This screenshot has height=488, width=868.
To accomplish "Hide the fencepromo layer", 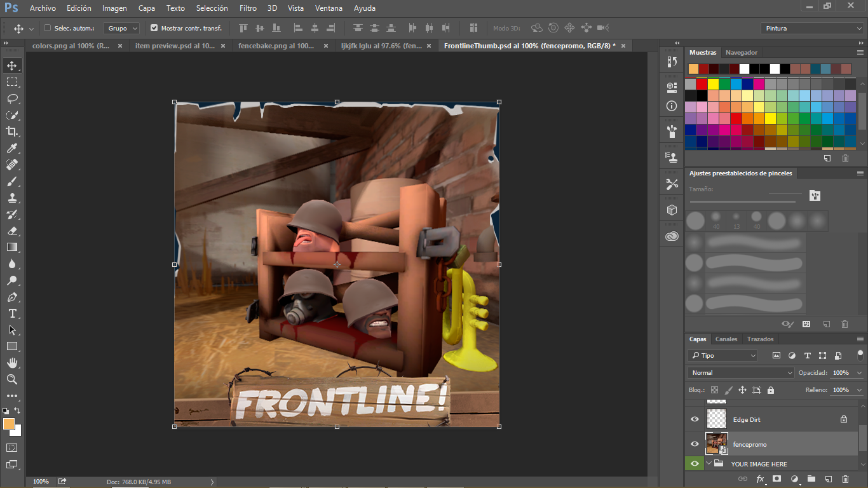I will [695, 444].
